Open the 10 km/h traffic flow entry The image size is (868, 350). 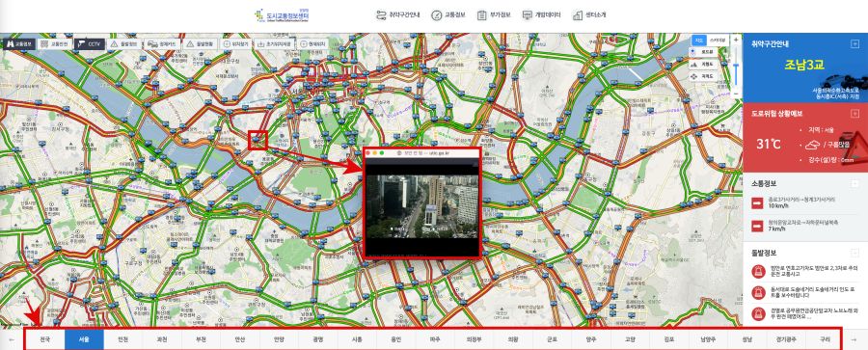coord(805,202)
